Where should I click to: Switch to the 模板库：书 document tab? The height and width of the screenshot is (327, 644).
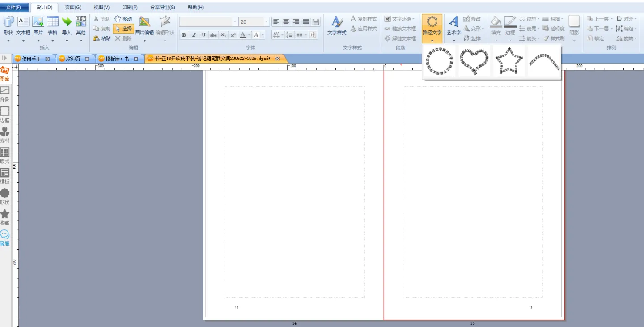(x=117, y=59)
